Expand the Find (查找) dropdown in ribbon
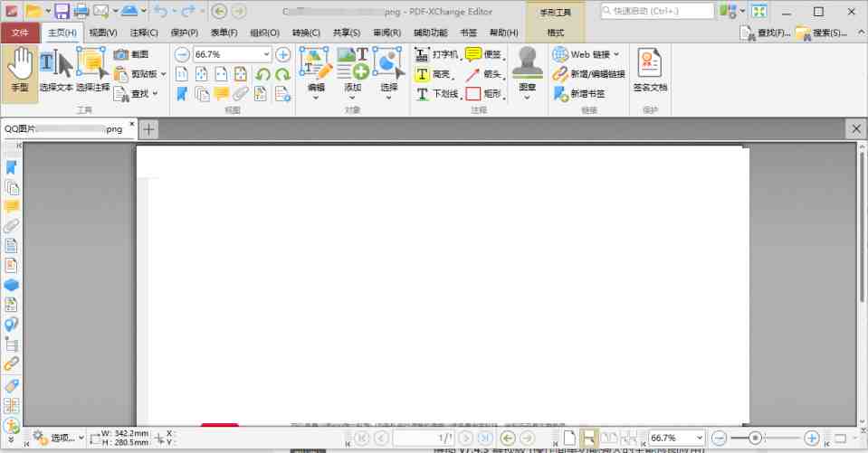The height and width of the screenshot is (453, 868). point(156,94)
